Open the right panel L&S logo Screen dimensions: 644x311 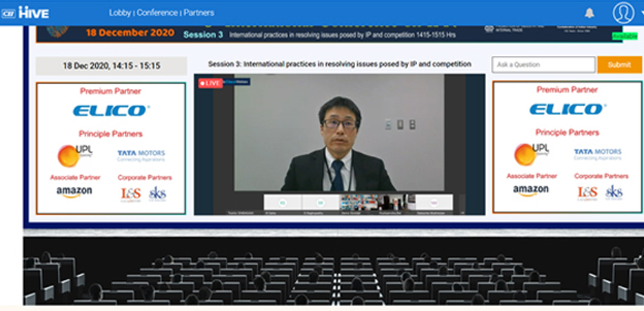(587, 192)
